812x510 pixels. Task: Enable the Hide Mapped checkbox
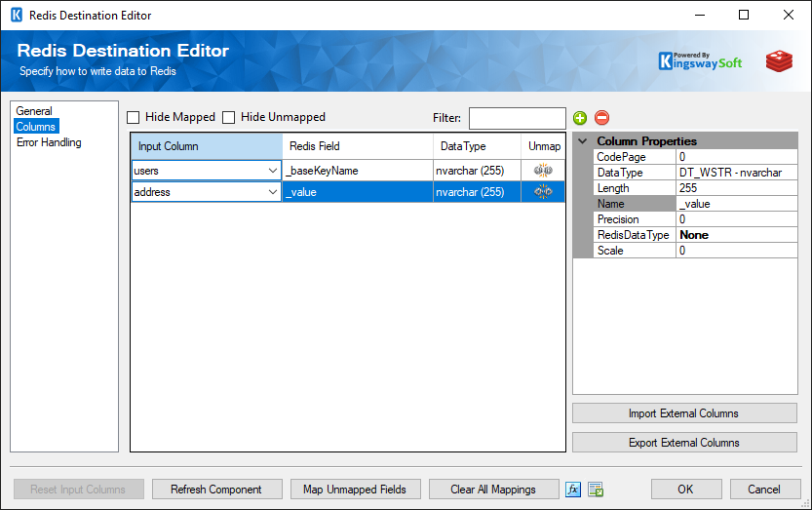(x=134, y=118)
